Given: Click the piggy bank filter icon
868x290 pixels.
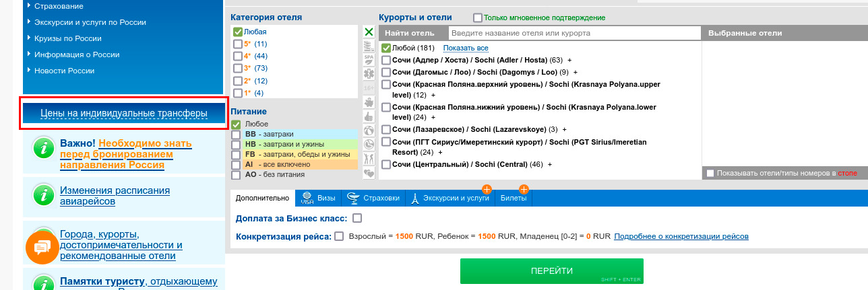Looking at the screenshot, I should coord(369,102).
